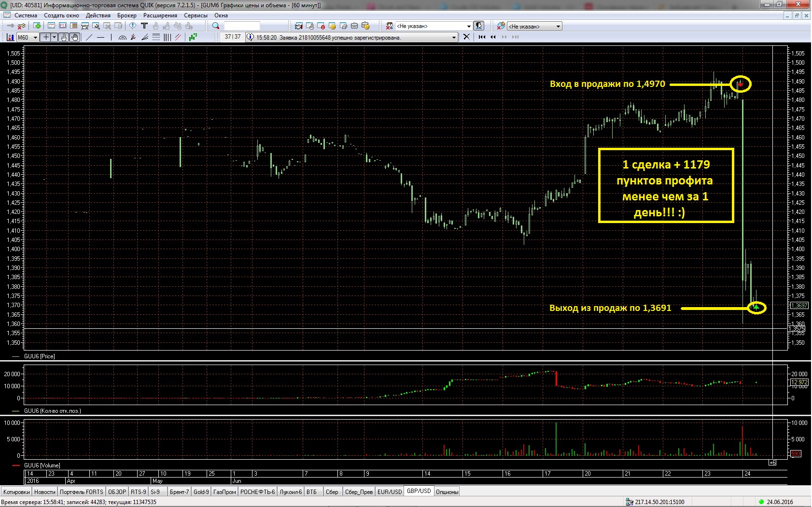Switch to the Лукоил-6 tab
This screenshot has width=812, height=507.
(x=291, y=492)
